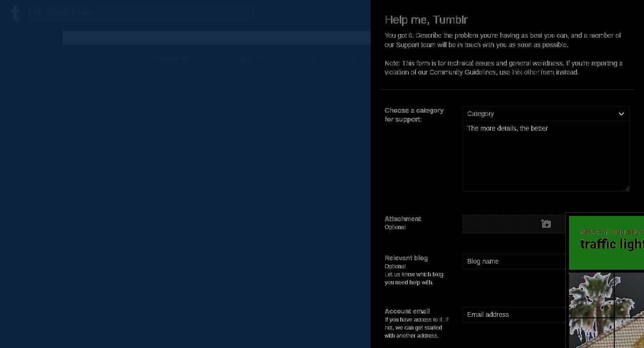Click the attachment camera icon
The image size is (644, 348).
[546, 224]
